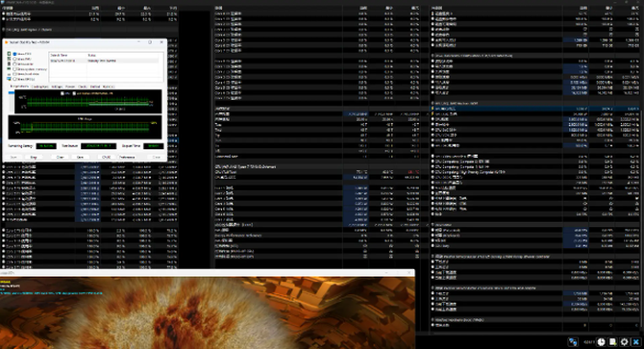Check the Stress local disks box
The width and height of the screenshot is (644, 349).
point(14,74)
